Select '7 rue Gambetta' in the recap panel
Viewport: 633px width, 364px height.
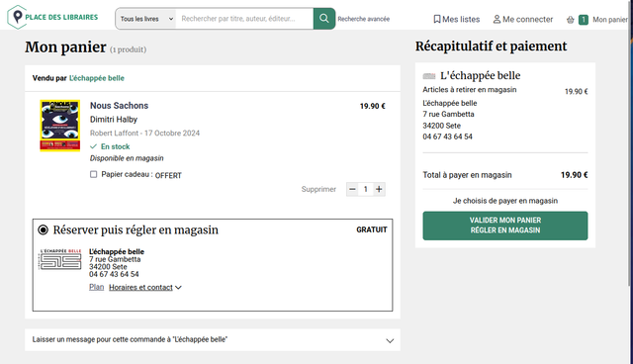pos(448,114)
